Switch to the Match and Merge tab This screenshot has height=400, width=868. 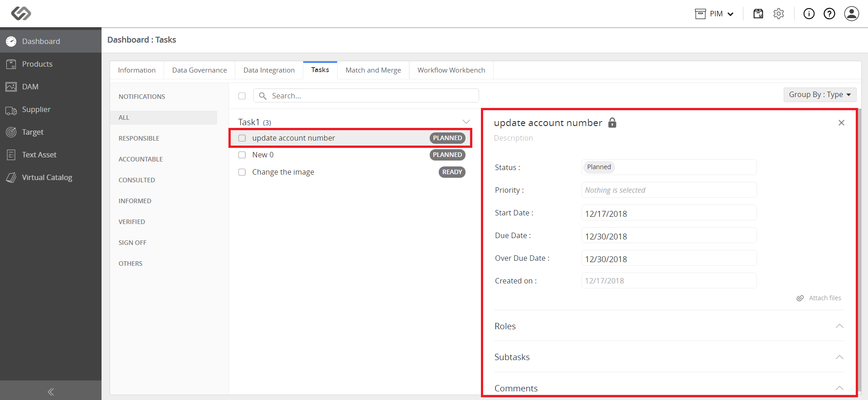373,70
